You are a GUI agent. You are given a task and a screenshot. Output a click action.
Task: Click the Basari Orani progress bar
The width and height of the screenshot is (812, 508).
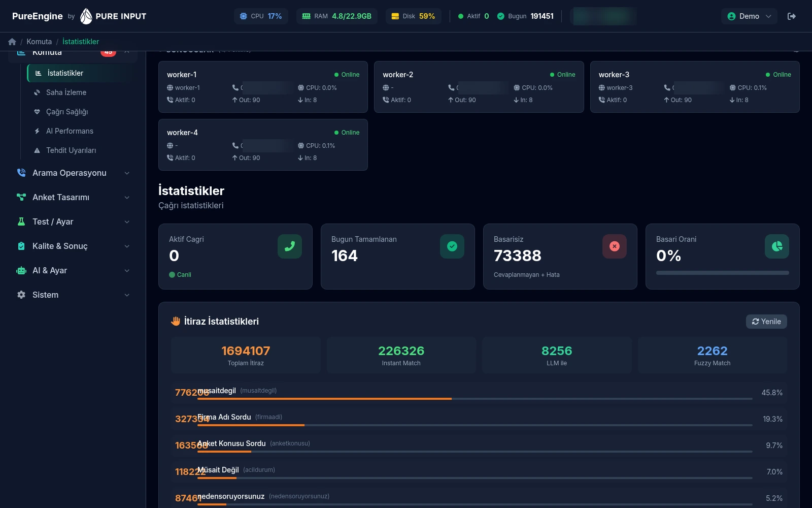point(723,273)
